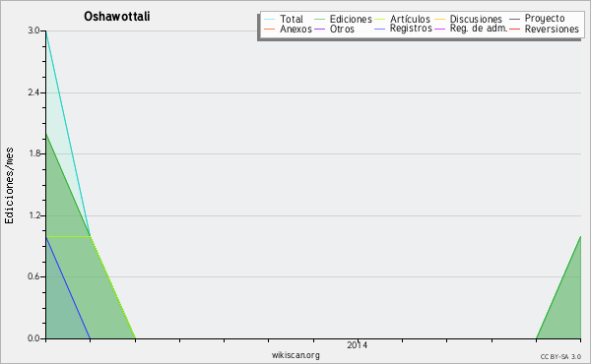Click the '1.8' y-axis tick value

33,153
